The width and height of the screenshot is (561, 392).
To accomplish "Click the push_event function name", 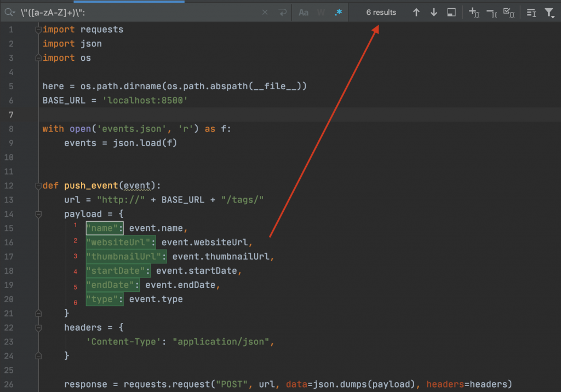I will click(x=91, y=186).
